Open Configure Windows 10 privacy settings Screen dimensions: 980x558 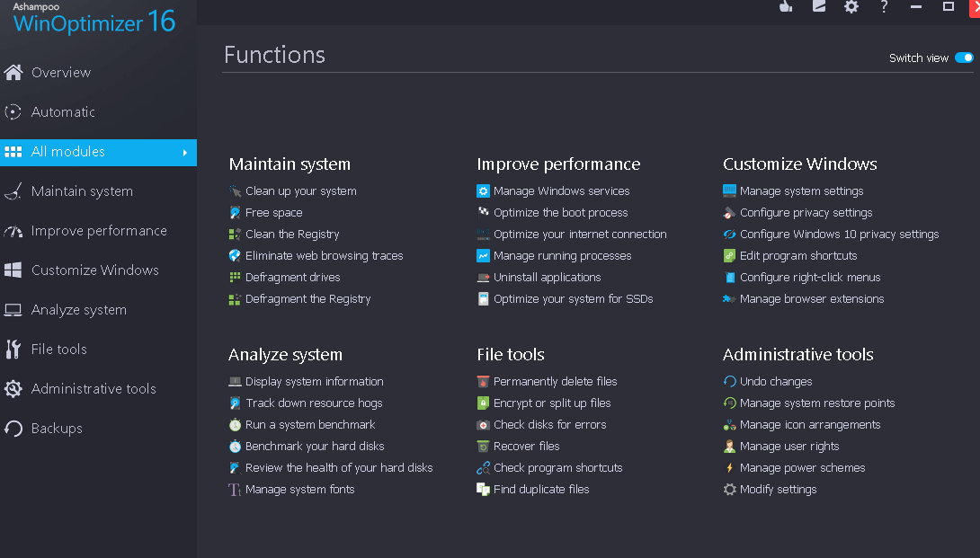tap(839, 235)
